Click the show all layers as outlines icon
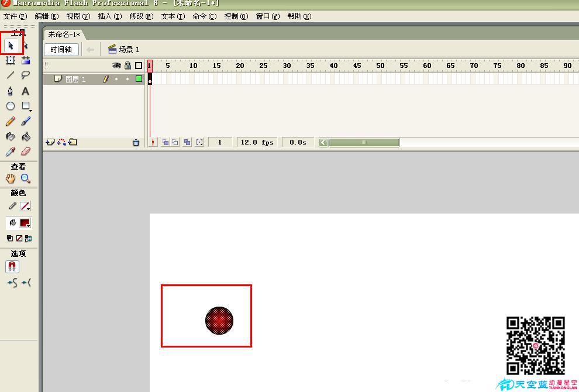The image size is (579, 392). (x=139, y=66)
